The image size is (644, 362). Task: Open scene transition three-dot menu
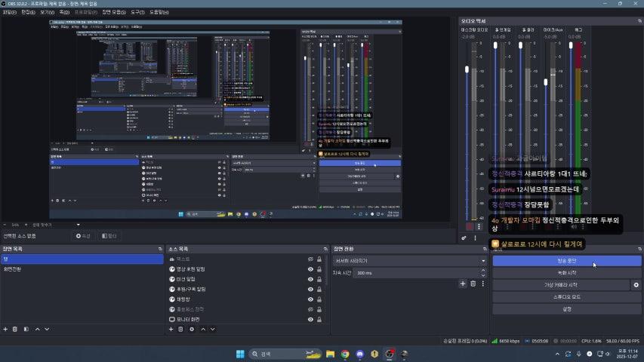(483, 284)
